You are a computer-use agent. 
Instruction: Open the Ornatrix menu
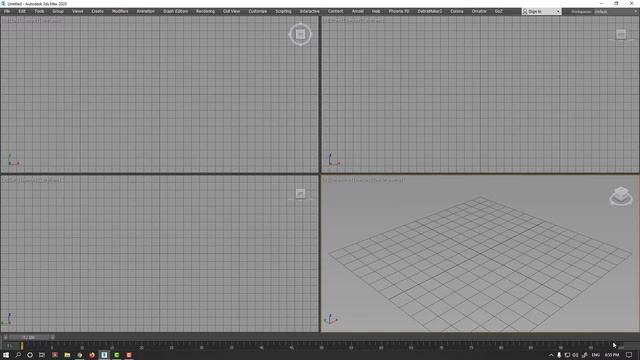[x=479, y=11]
